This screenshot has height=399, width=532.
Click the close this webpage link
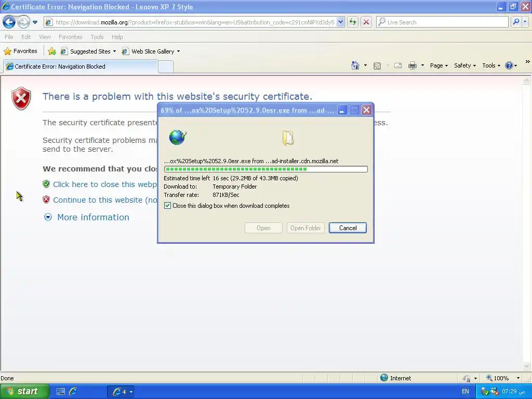point(104,184)
